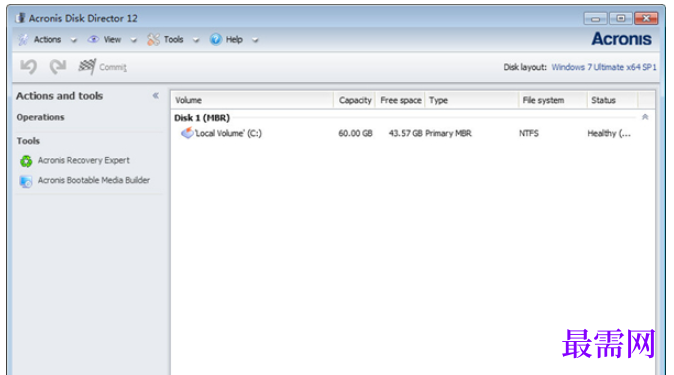Sort by the Capacity column header
674x375 pixels.
(355, 100)
